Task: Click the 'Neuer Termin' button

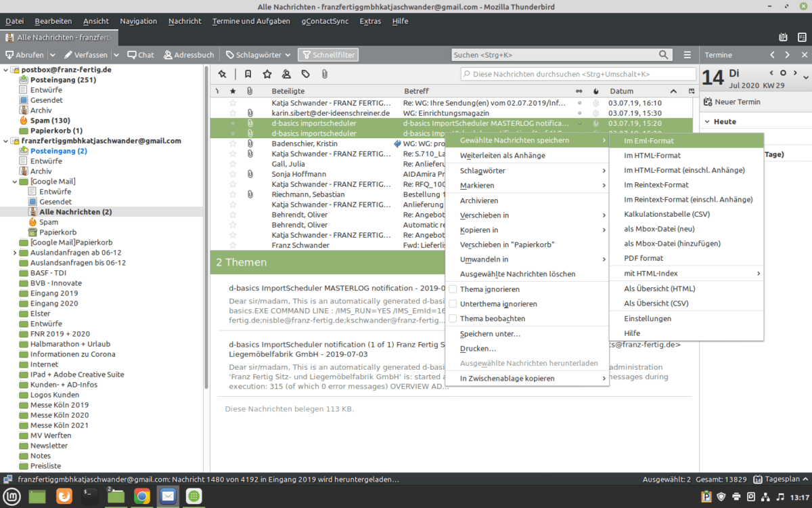Action: 731,102
